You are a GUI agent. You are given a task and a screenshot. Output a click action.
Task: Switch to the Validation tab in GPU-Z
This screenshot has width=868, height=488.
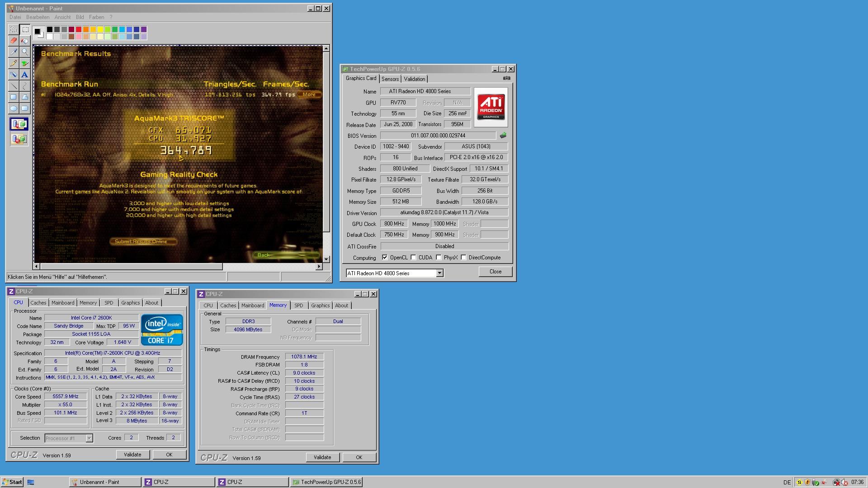414,79
